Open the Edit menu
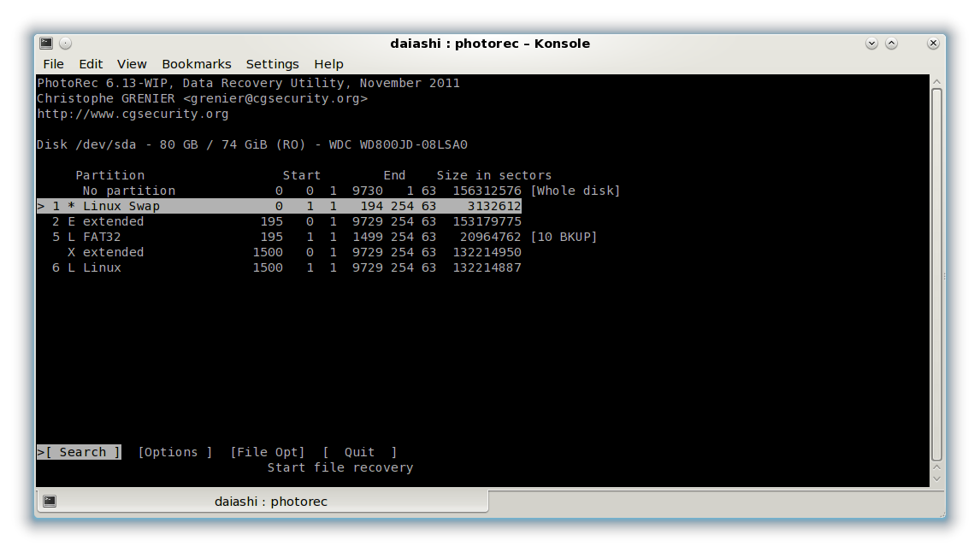 (x=91, y=64)
